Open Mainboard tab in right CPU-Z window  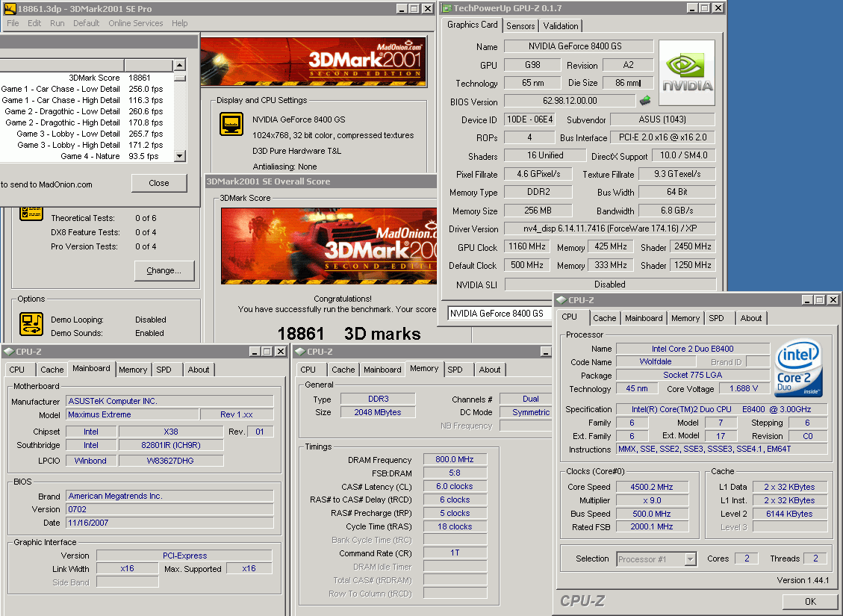[x=644, y=318]
